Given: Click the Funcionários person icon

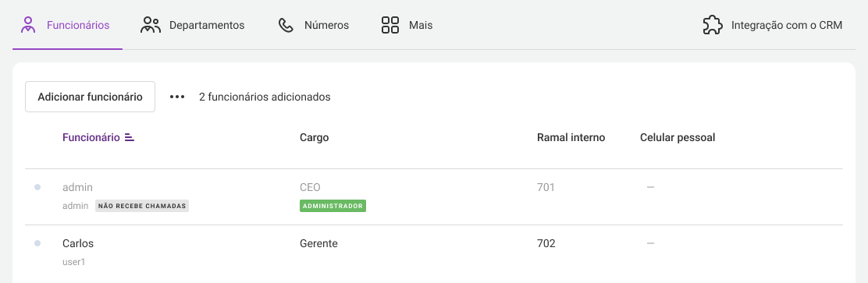Looking at the screenshot, I should pos(27,25).
